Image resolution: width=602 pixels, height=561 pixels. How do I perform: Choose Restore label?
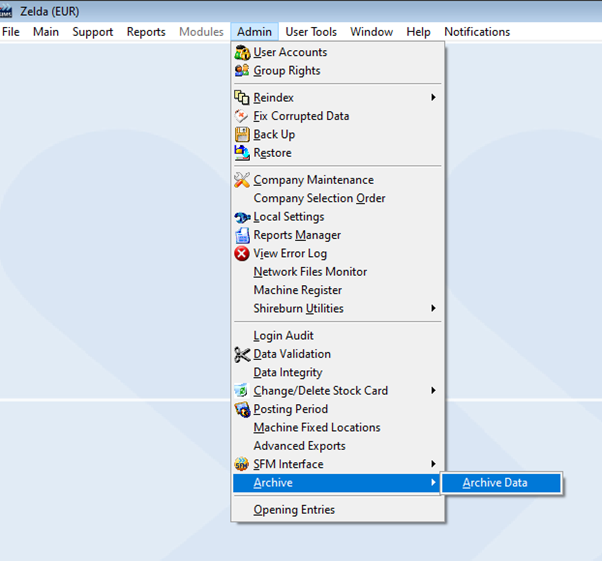272,153
